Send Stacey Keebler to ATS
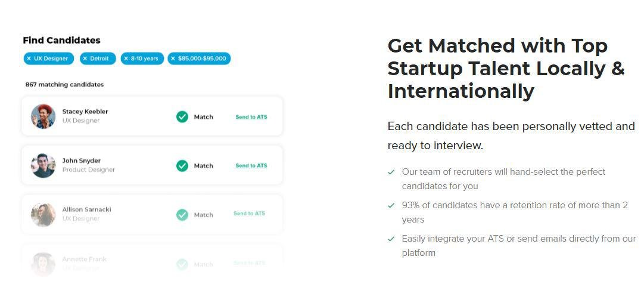 (251, 117)
